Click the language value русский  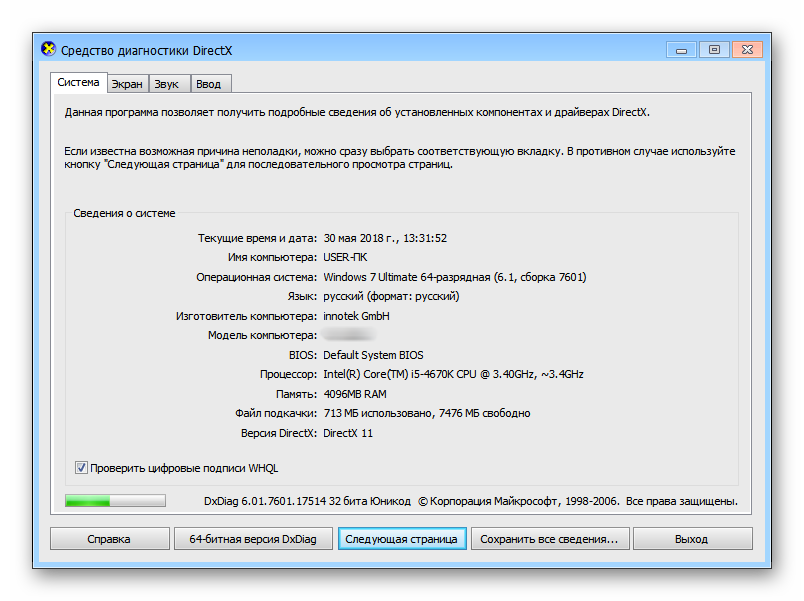[391, 296]
